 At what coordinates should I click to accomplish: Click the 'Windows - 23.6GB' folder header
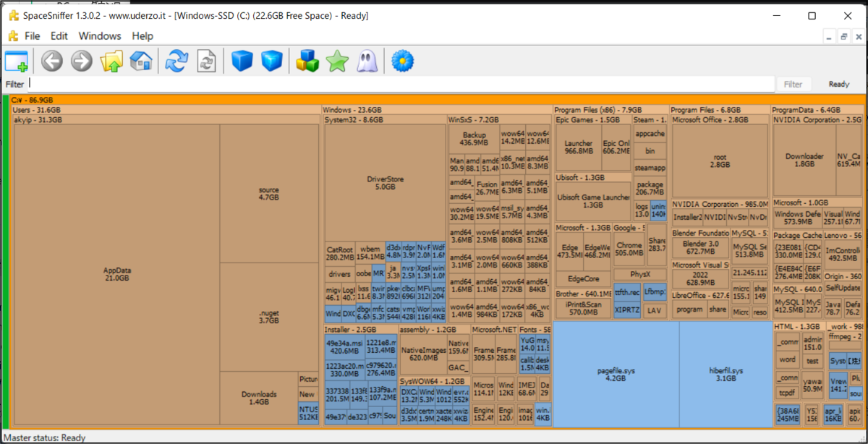point(436,110)
